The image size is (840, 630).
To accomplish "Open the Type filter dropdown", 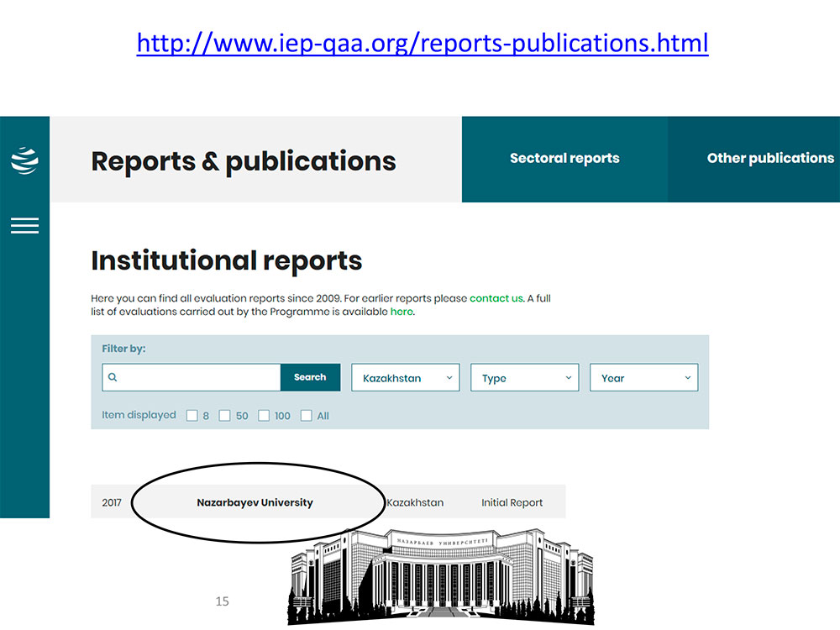I will (x=524, y=378).
